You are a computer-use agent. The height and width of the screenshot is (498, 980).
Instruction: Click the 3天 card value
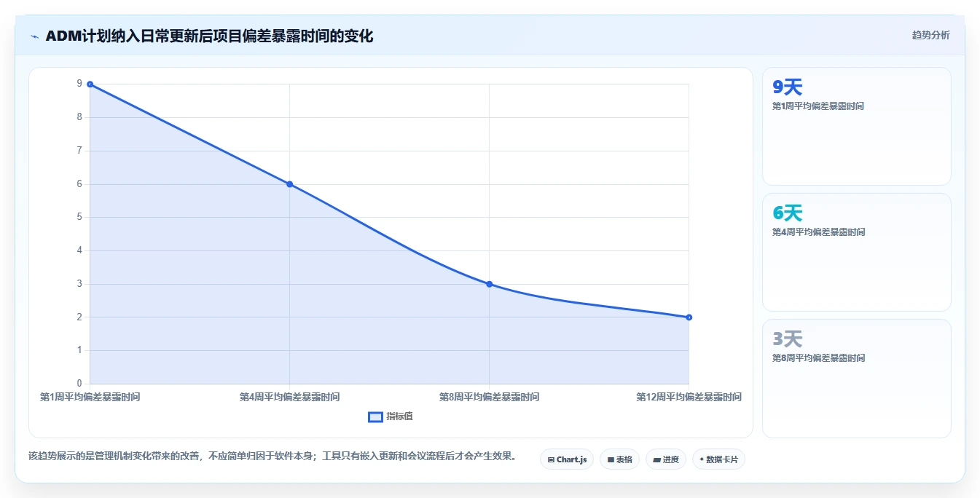[787, 339]
